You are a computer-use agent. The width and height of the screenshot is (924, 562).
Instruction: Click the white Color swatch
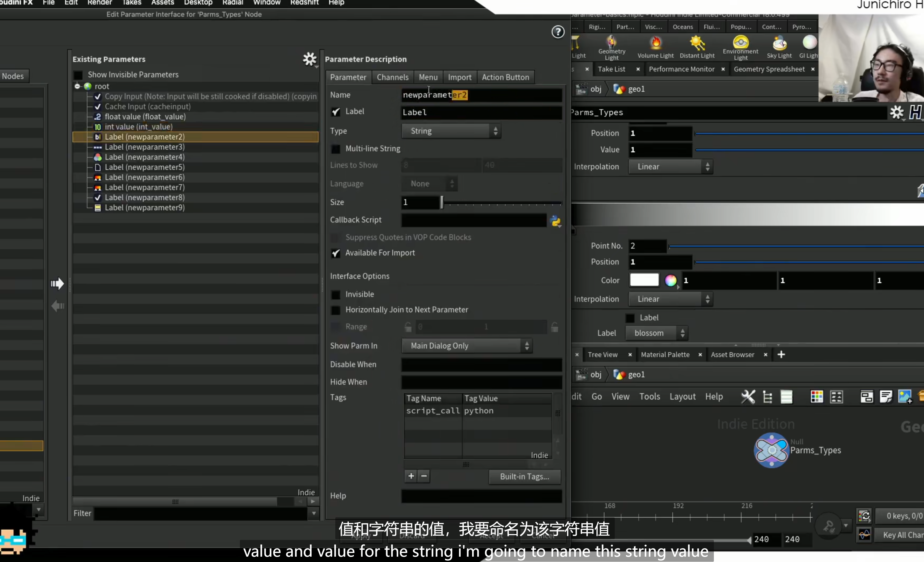(644, 280)
